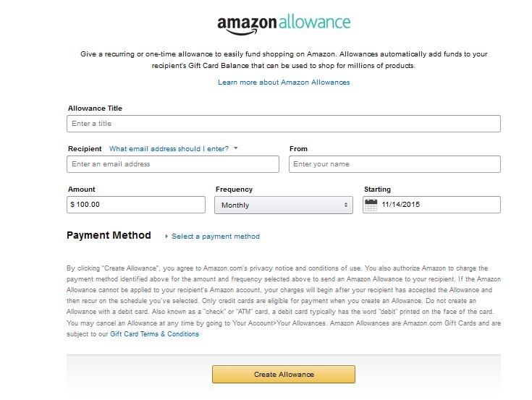Click the Allowance Title label
Viewport: 532px width, 400px height.
[x=95, y=108]
